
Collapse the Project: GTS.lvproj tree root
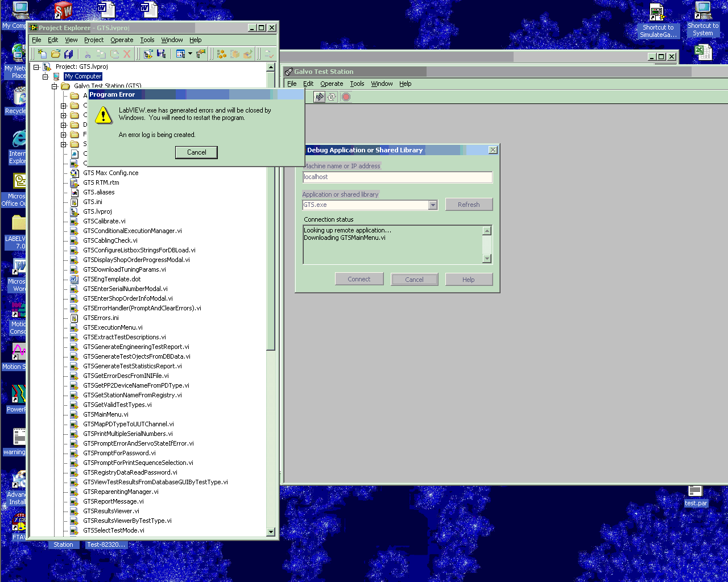36,67
